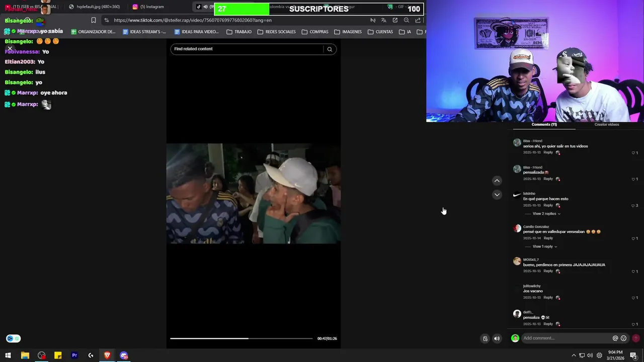Click the TikTok video frame to pause

click(254, 194)
